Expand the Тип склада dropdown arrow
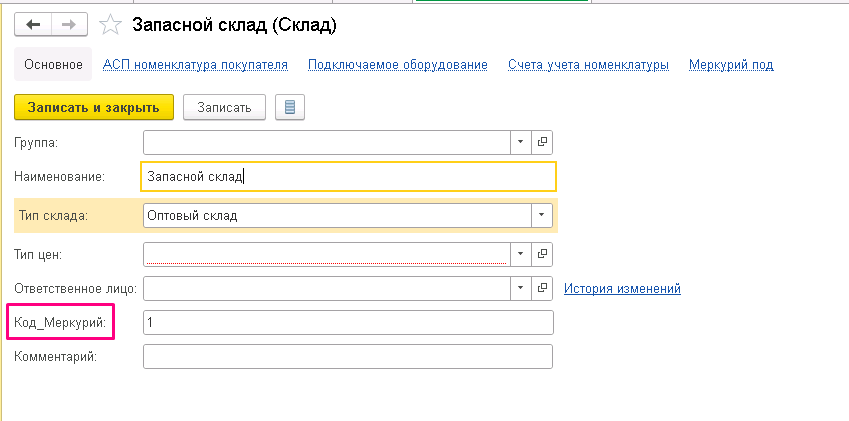This screenshot has height=421, width=849. pos(541,215)
